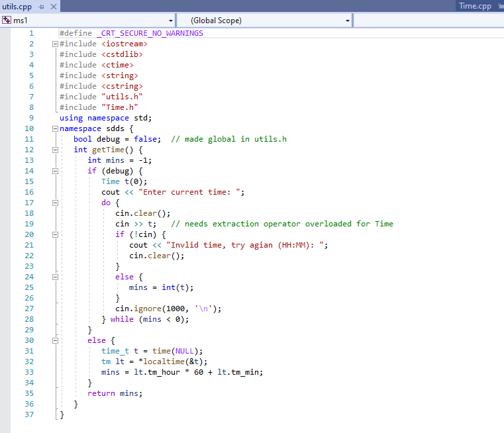Image resolution: width=504 pixels, height=433 pixels.
Task: Click 'int mins = -1;' declaration
Action: (x=120, y=160)
